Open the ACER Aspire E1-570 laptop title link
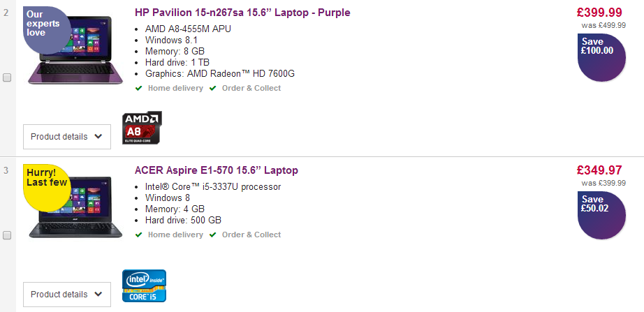This screenshot has width=644, height=312. tap(217, 170)
